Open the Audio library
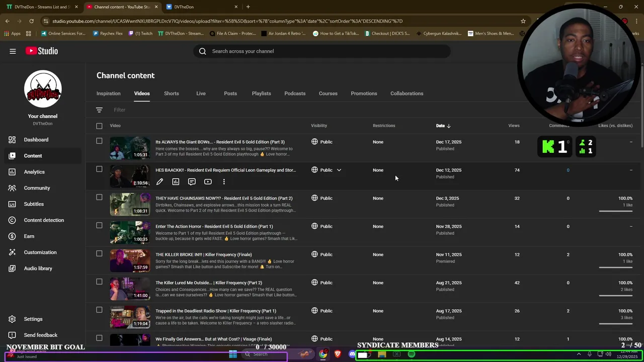 (38, 268)
